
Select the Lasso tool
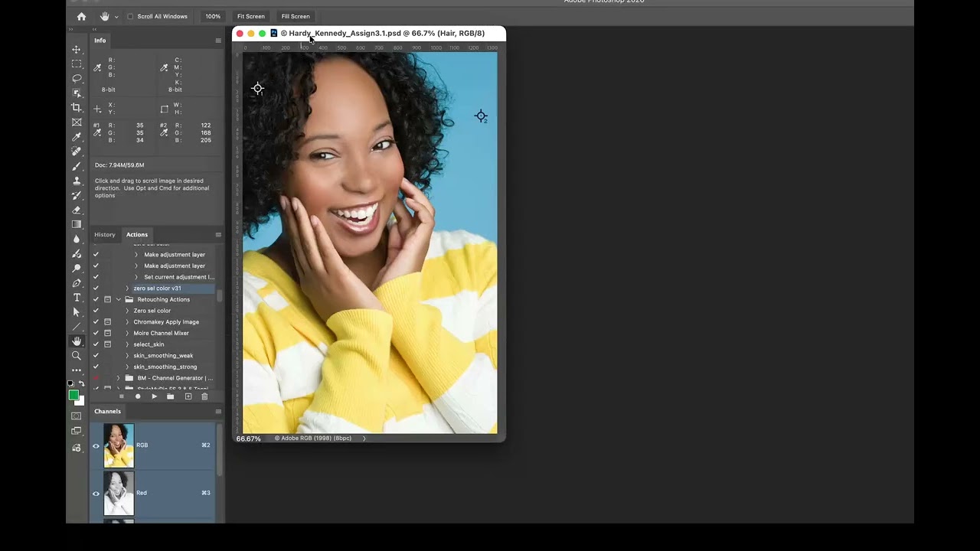click(77, 78)
